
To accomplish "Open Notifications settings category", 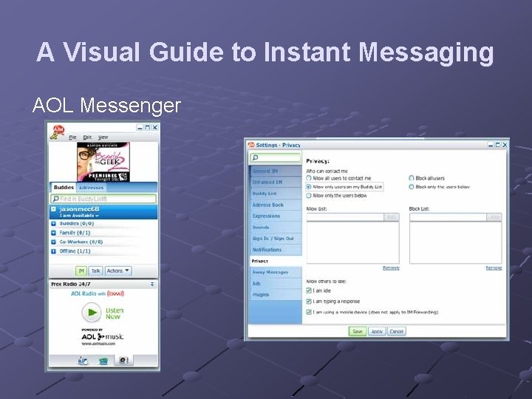I will pos(276,250).
